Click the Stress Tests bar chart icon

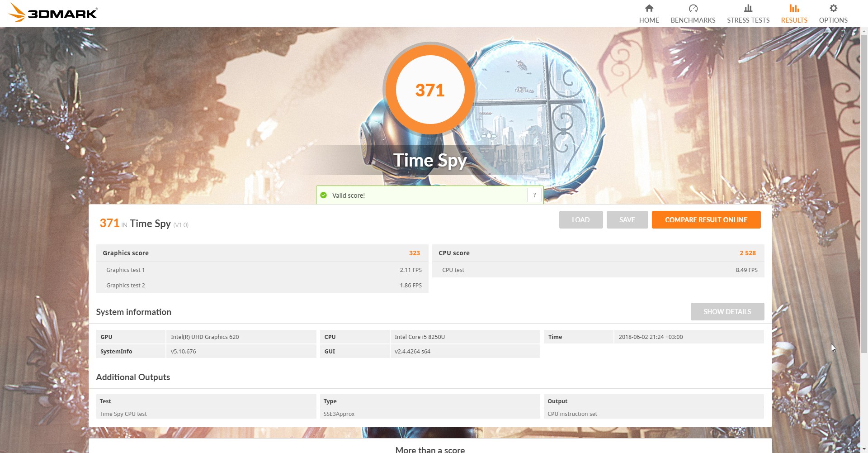point(748,8)
